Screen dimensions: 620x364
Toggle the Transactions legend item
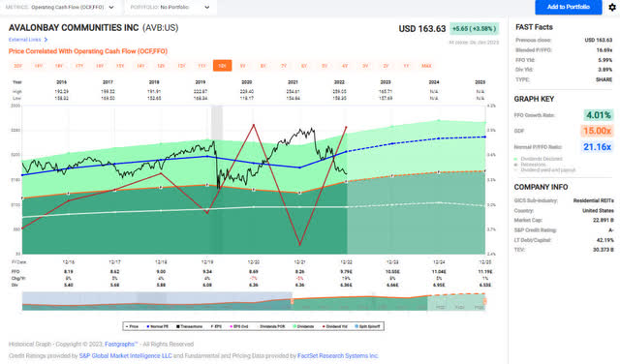coord(189,326)
